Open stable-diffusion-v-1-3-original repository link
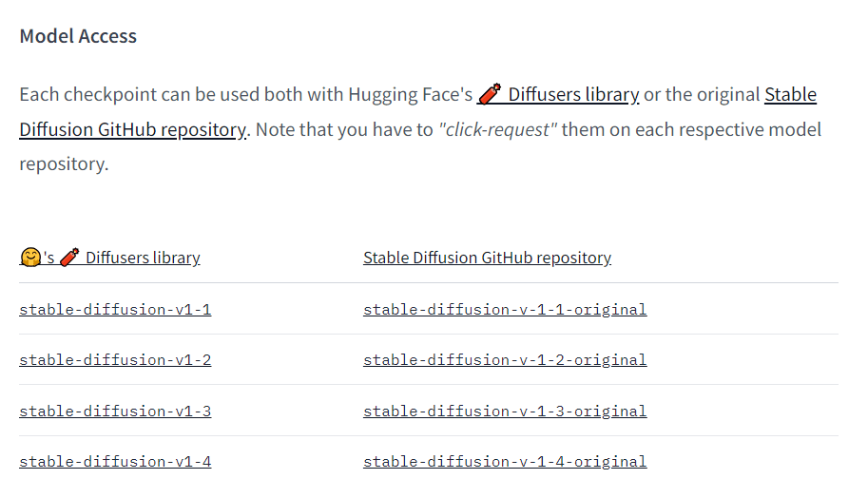 click(505, 411)
